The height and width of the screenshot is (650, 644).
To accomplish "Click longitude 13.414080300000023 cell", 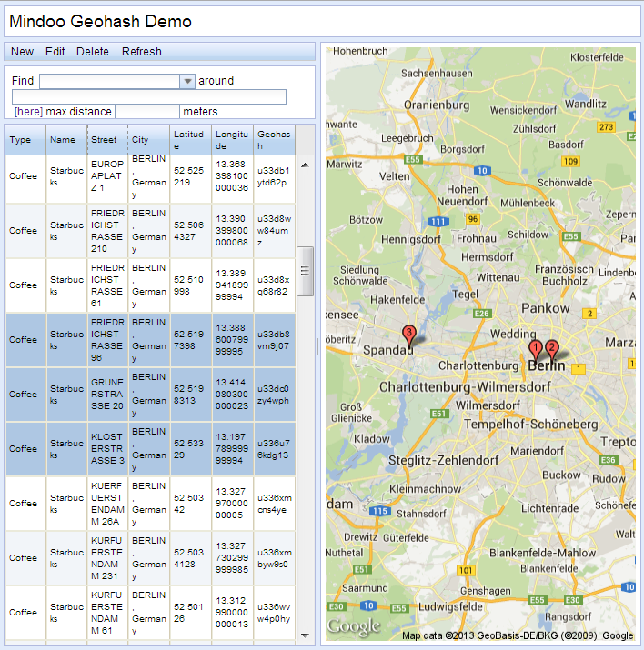I will pos(233,395).
